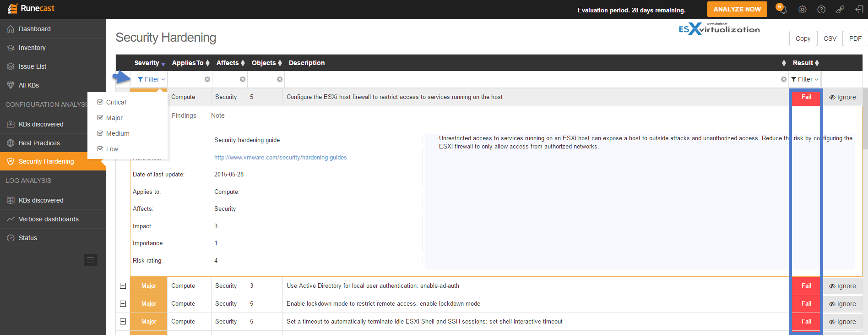This screenshot has width=868, height=335.
Task: Clear the Description filter field
Action: pyautogui.click(x=784, y=79)
